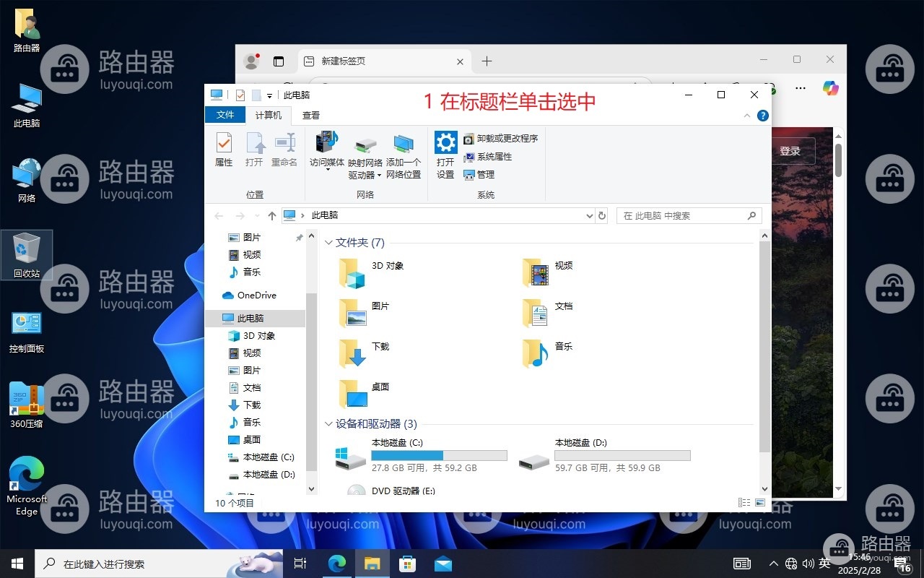924x578 pixels.
Task: Click 打开设置 gear icon in ribbon
Action: pyautogui.click(x=445, y=155)
